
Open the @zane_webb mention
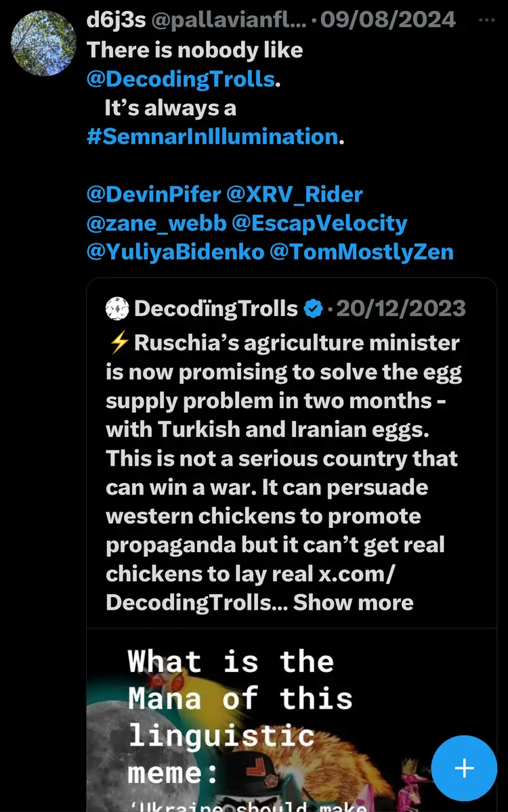pos(156,223)
